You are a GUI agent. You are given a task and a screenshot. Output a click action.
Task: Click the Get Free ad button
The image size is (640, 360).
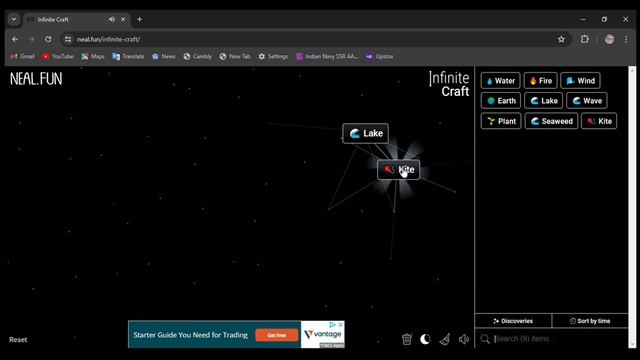coord(276,335)
